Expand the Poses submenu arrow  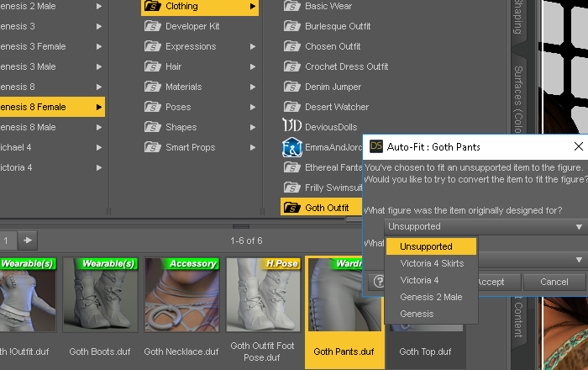(252, 107)
